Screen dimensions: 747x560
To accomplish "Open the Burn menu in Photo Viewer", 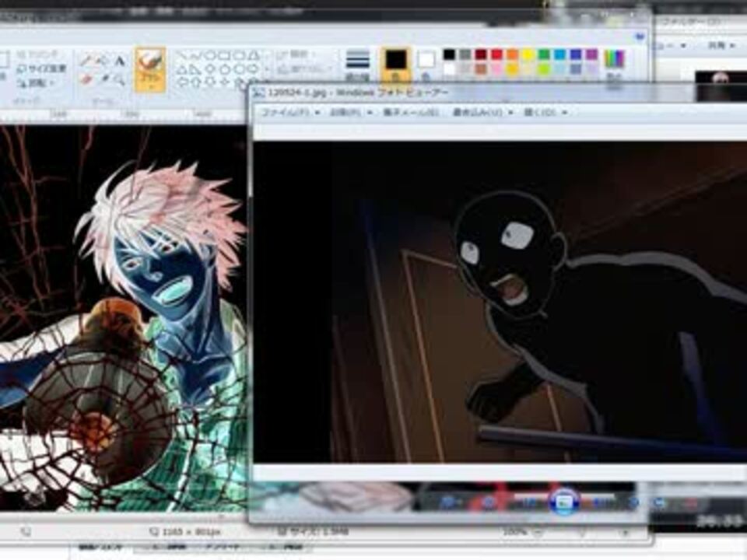I will click(482, 113).
